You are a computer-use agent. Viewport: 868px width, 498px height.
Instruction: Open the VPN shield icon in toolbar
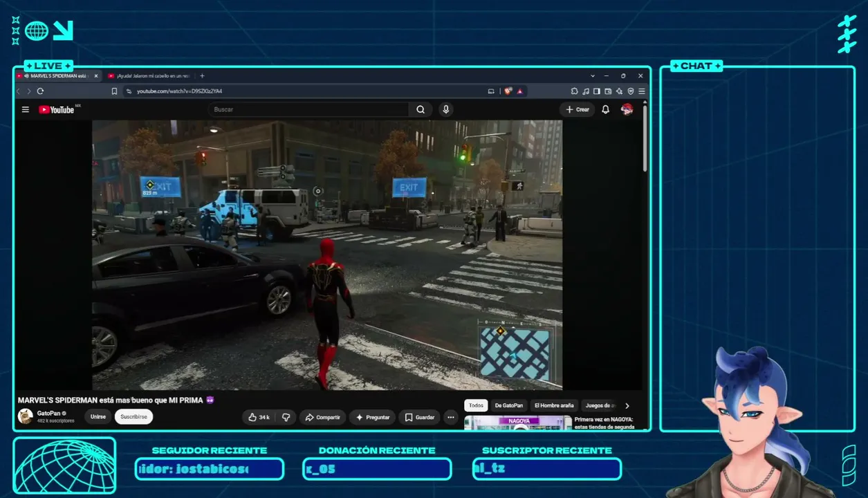(x=631, y=91)
